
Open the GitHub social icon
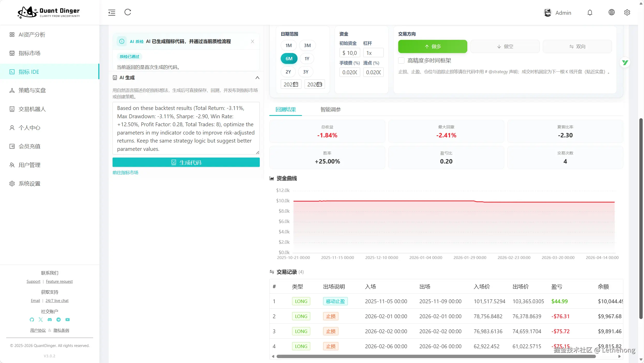32,320
